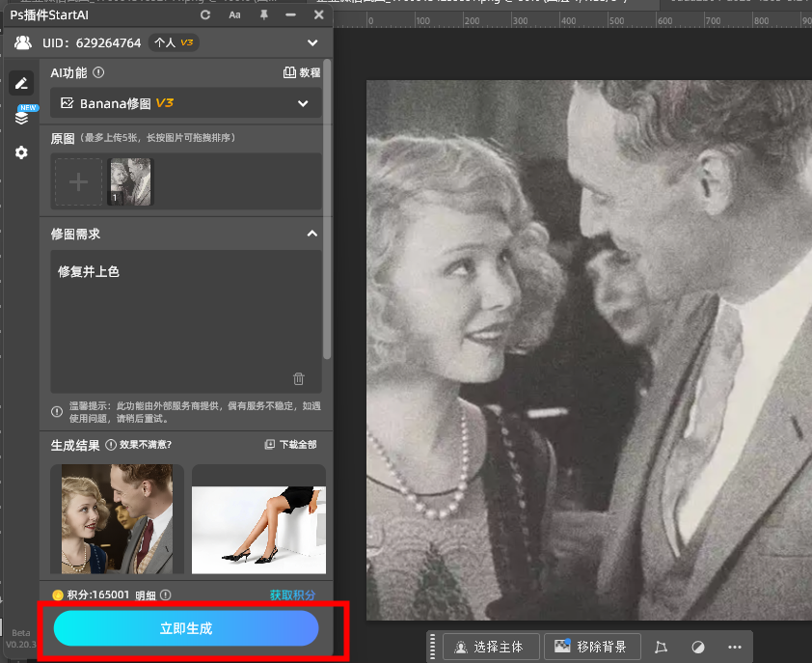Click the transform selection icon in taskbar
812x663 pixels.
[661, 647]
